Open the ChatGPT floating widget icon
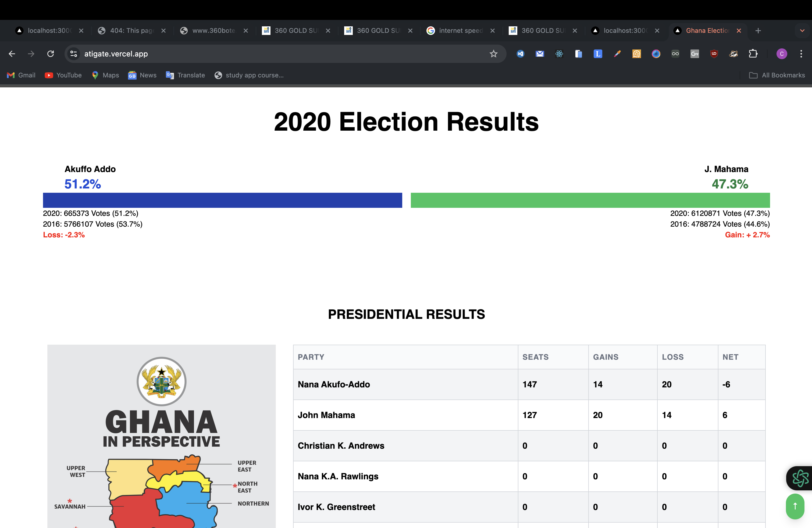 click(800, 478)
